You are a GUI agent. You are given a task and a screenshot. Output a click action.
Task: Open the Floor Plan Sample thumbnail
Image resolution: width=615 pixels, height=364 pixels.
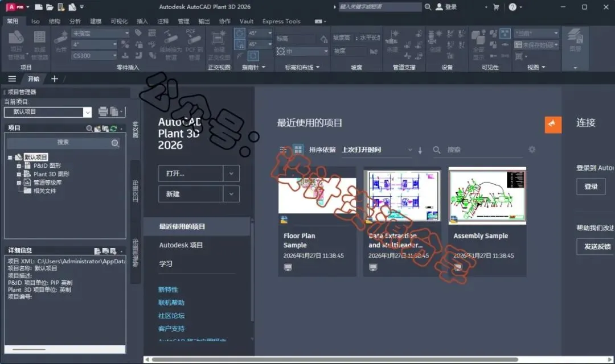pyautogui.click(x=317, y=196)
